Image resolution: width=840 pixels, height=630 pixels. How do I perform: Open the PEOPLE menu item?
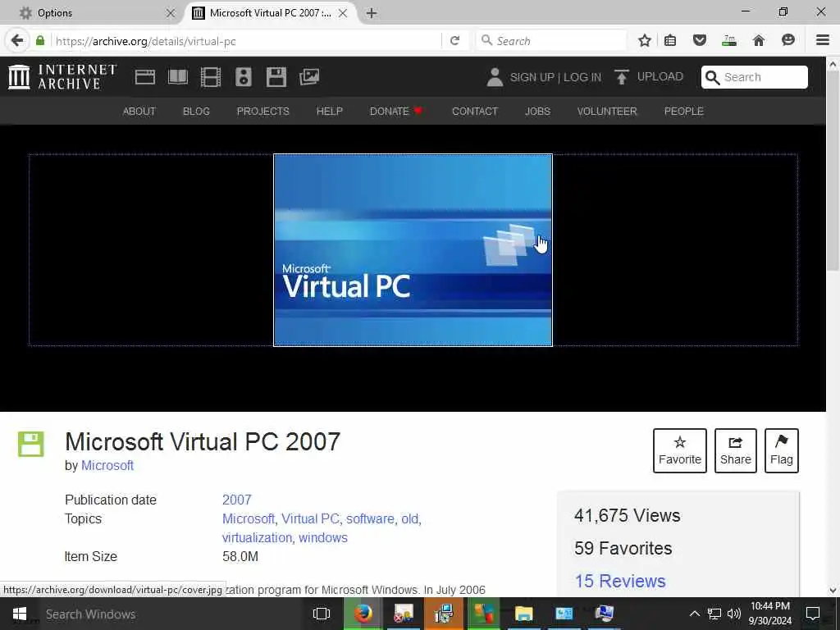pyautogui.click(x=683, y=111)
